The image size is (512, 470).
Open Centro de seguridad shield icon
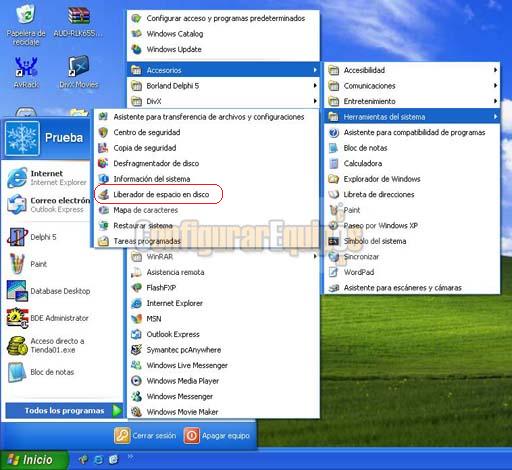pos(103,132)
